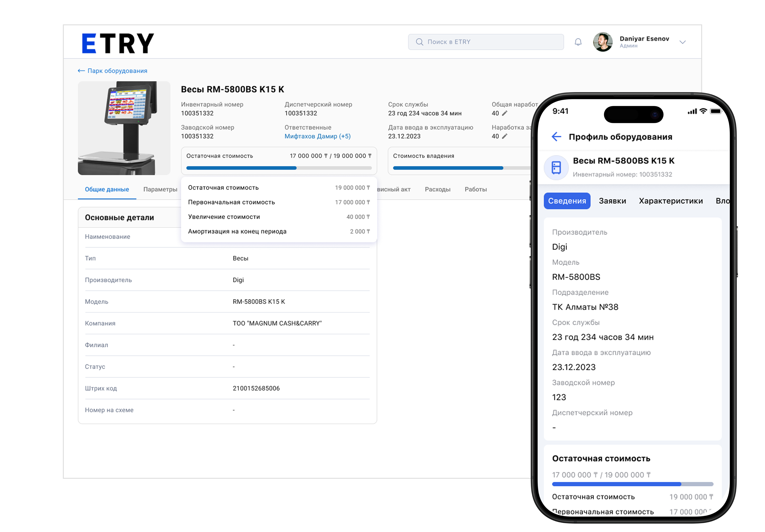
Task: Switch to the Параметры tab
Action: point(160,189)
